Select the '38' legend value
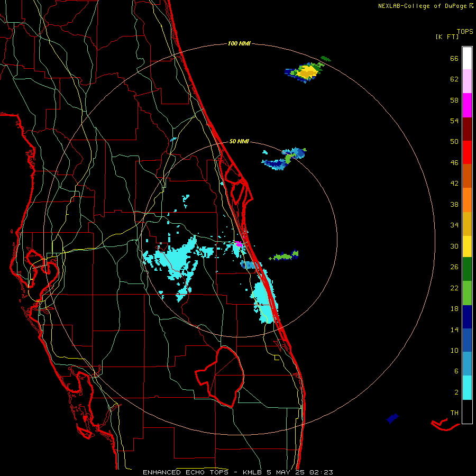Screen dimensions: 476x476 [454, 204]
